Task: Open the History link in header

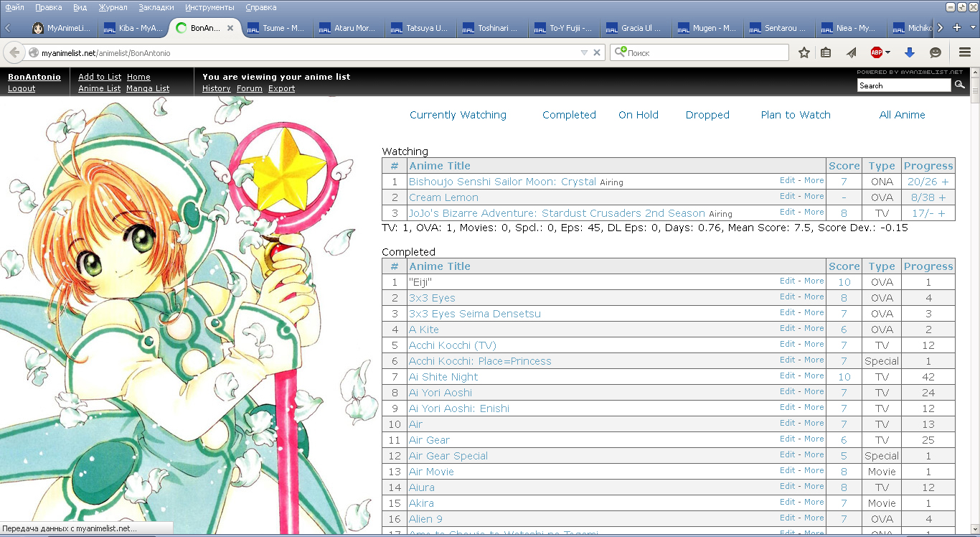Action: click(217, 88)
